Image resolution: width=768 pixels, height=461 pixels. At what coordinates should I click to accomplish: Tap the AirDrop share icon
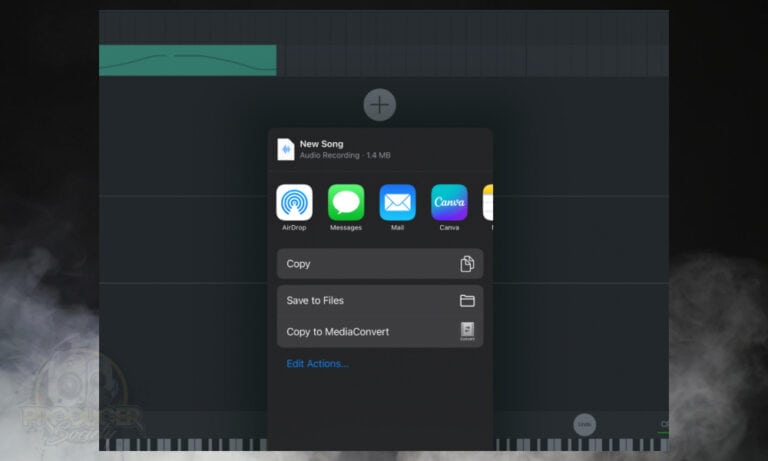(294, 202)
